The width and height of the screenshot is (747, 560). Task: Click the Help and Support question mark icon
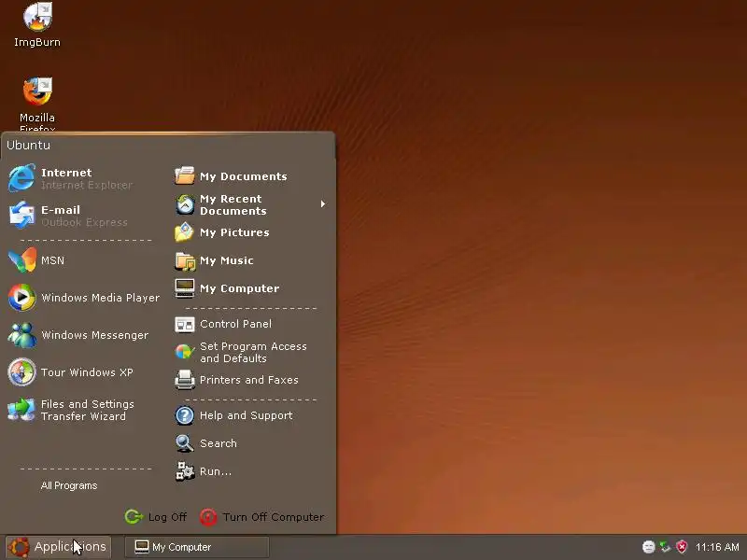coord(185,415)
